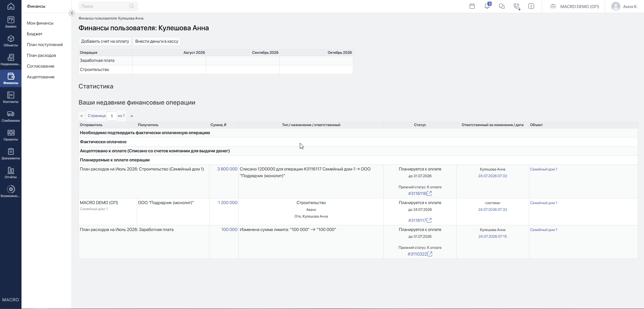The image size is (644, 309).
Task: Open the chat messages icon
Action: [502, 6]
